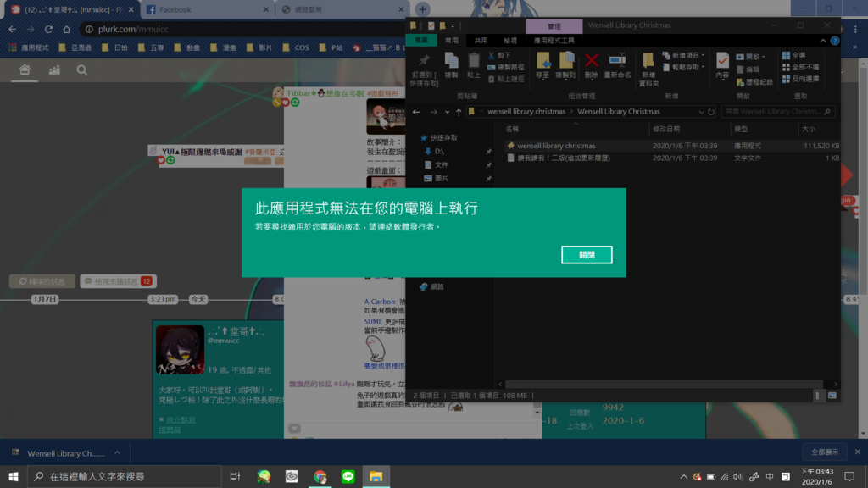Click the 重新命名 rename icon
This screenshot has width=868, height=488.
click(617, 66)
